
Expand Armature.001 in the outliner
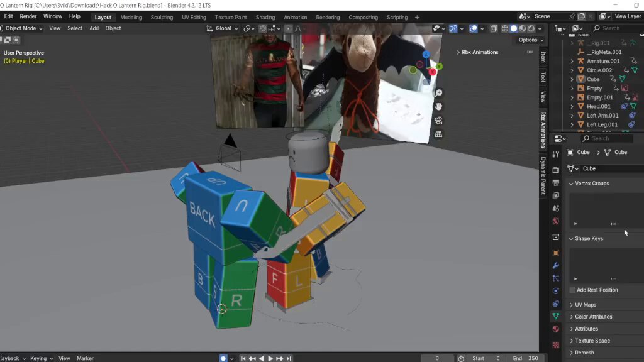pyautogui.click(x=572, y=61)
